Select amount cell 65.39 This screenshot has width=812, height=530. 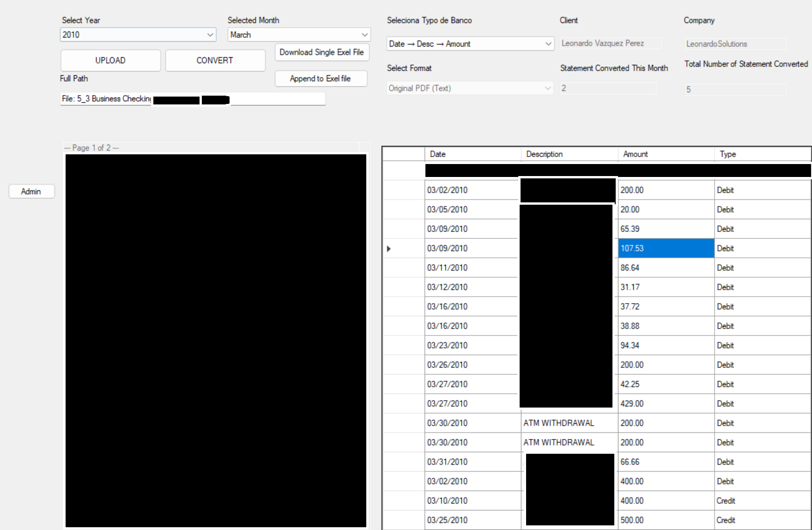coord(666,229)
